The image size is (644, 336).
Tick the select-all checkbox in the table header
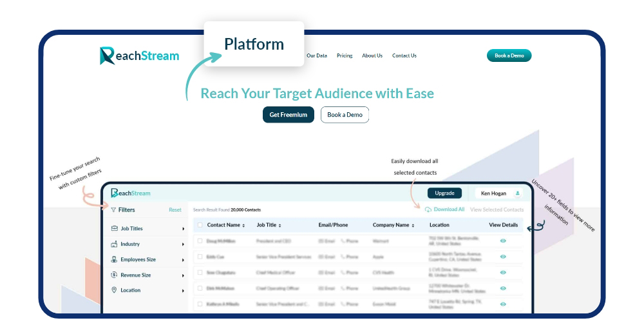tap(200, 225)
